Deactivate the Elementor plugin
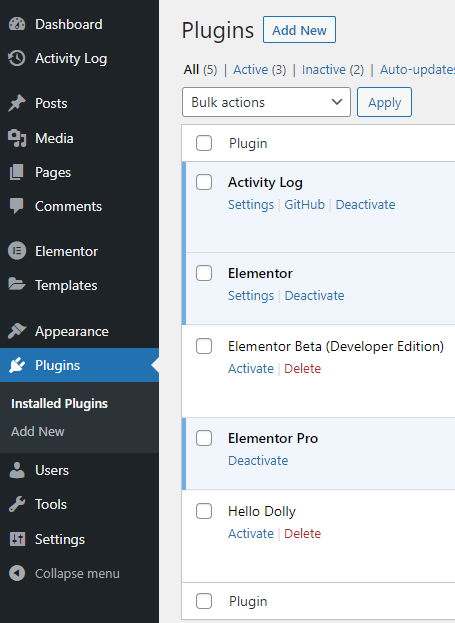The height and width of the screenshot is (623, 455). [x=314, y=296]
